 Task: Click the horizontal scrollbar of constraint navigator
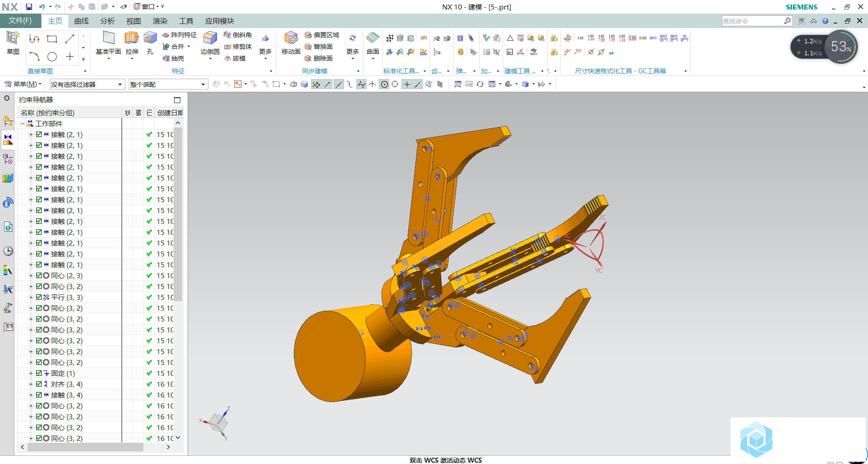(x=86, y=447)
